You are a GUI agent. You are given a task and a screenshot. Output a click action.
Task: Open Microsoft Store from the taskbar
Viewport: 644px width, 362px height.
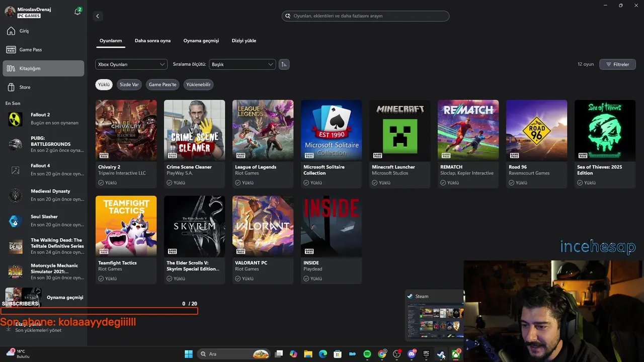tap(338, 354)
